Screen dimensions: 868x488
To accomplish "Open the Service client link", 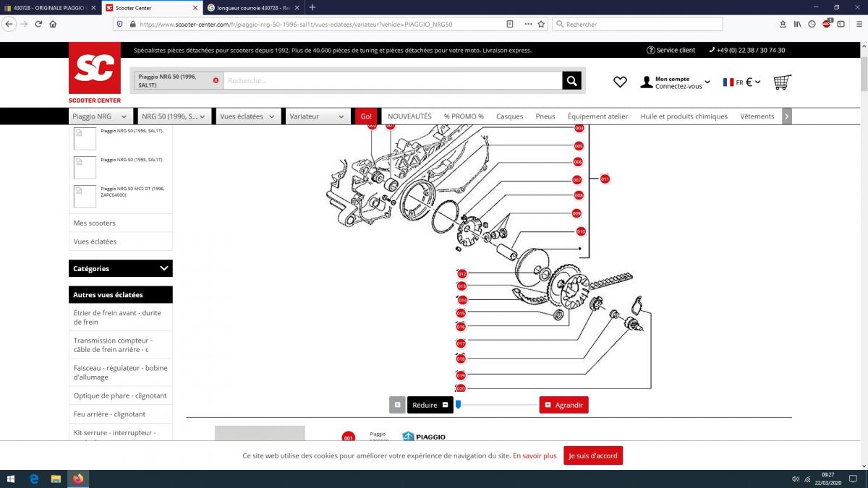I will tap(671, 51).
